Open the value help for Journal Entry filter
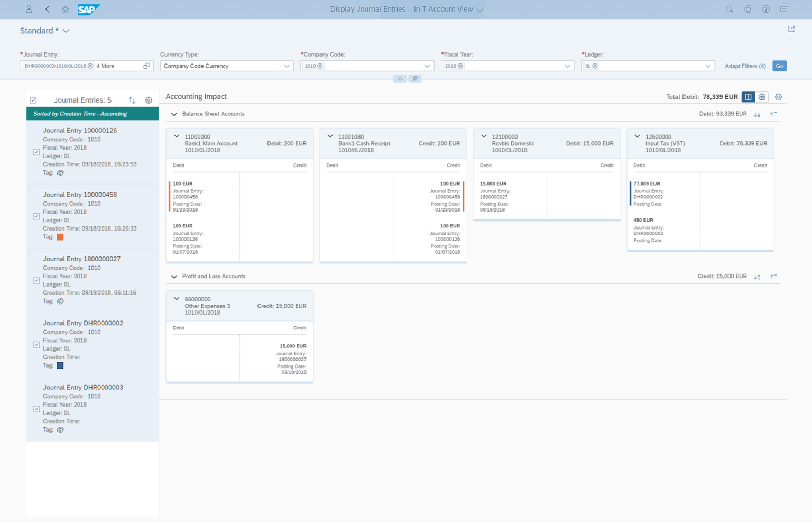 (146, 66)
